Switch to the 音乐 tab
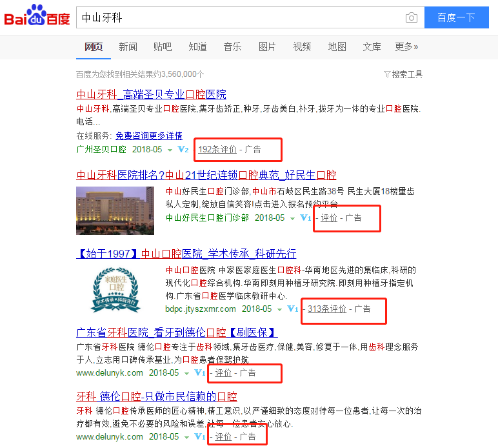The width and height of the screenshot is (498, 448). coord(232,46)
